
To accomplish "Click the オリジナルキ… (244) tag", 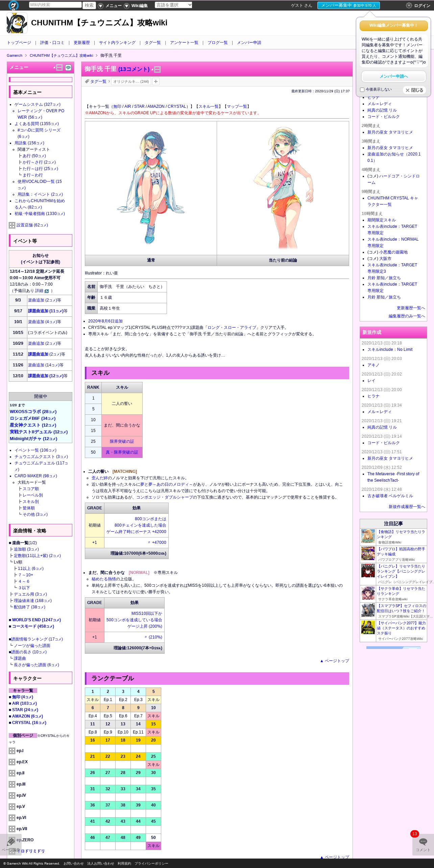I will (x=131, y=81).
